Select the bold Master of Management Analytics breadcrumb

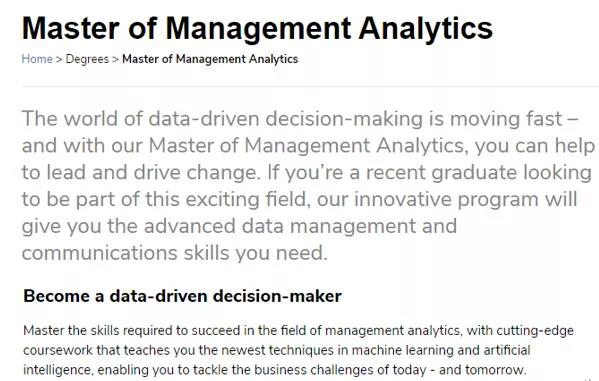[x=210, y=60]
